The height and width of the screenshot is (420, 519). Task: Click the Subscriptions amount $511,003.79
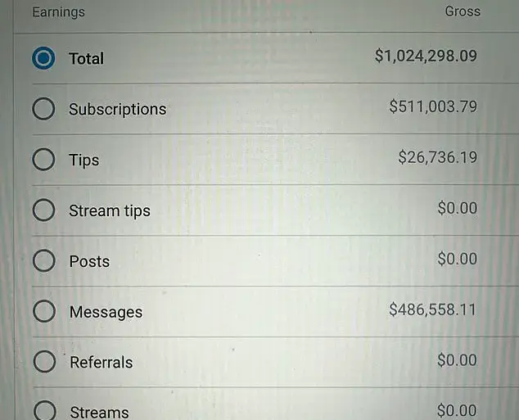pyautogui.click(x=433, y=106)
